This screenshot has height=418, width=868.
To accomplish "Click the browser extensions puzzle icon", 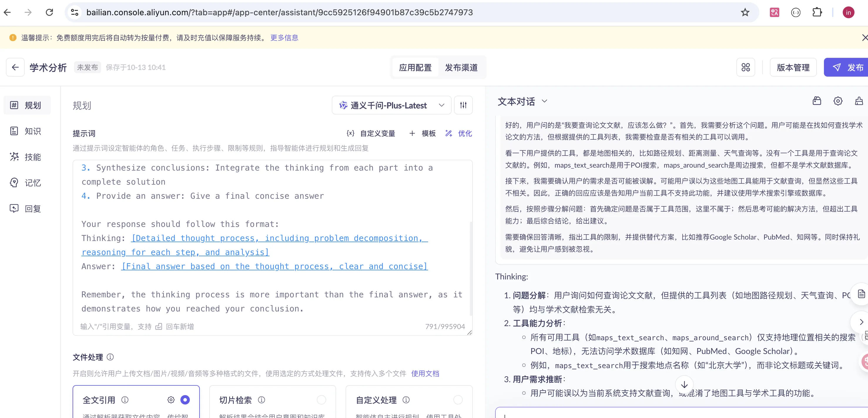I will [x=817, y=12].
